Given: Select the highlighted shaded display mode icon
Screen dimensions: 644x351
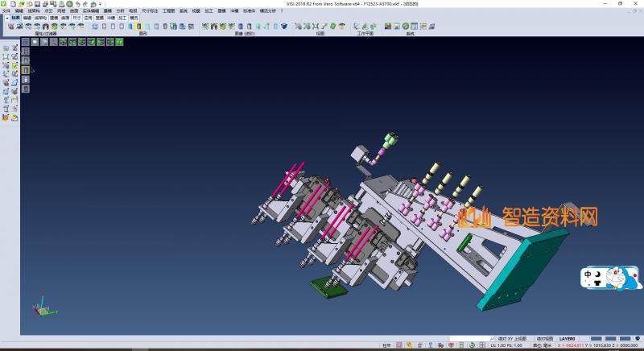Looking at the screenshot, I should [x=138, y=27].
